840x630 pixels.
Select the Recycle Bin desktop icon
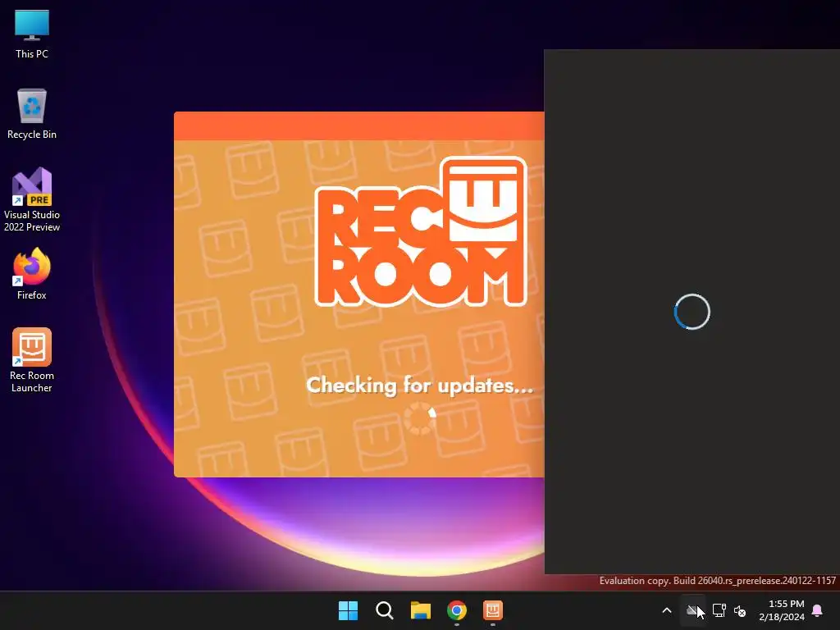[x=32, y=114]
